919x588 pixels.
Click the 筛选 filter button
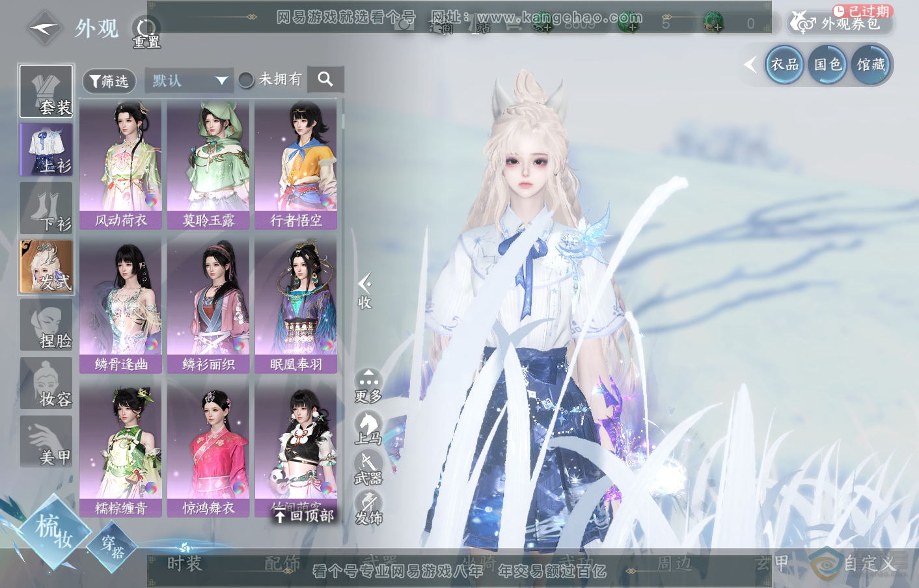tap(109, 81)
